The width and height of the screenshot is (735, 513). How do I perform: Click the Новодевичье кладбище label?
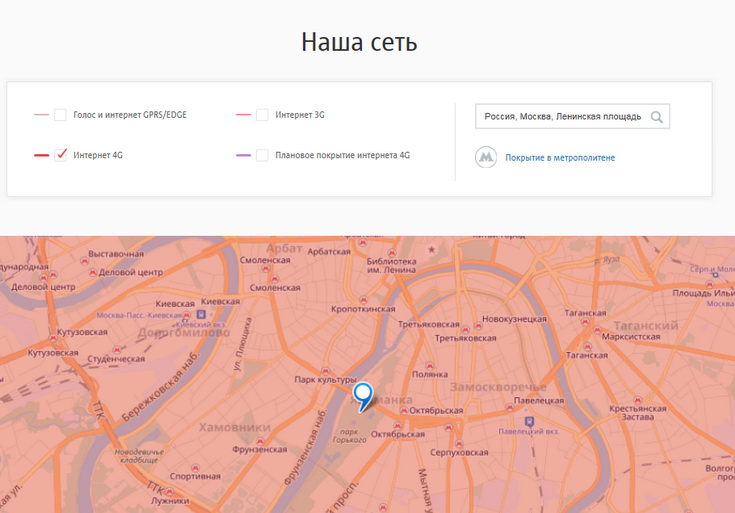[x=139, y=456]
